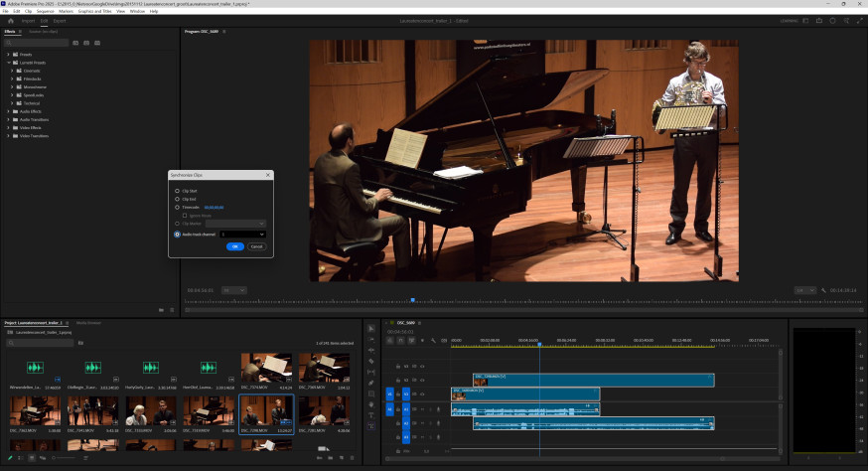Expand the Video Effects folder
Image resolution: width=868 pixels, height=471 pixels.
pyautogui.click(x=8, y=128)
